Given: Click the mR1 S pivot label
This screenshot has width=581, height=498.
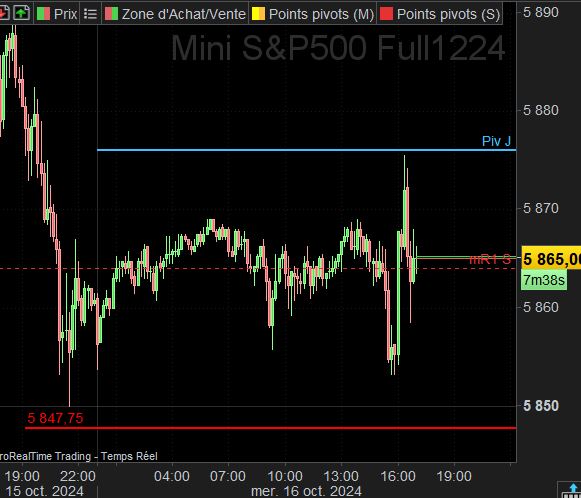Looking at the screenshot, I should point(490,259).
